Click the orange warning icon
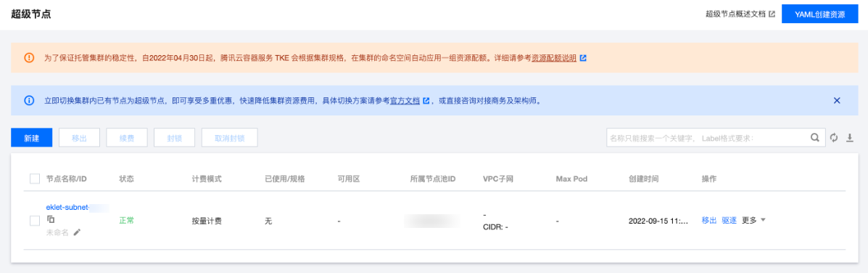Screen dimensions: 868x273 click(29, 57)
